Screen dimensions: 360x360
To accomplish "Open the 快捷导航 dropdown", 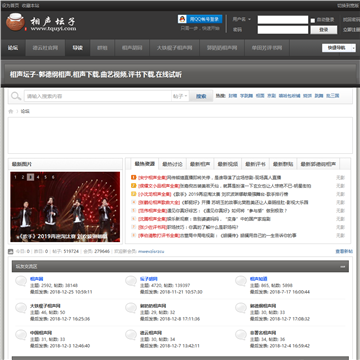I will coord(339,48).
